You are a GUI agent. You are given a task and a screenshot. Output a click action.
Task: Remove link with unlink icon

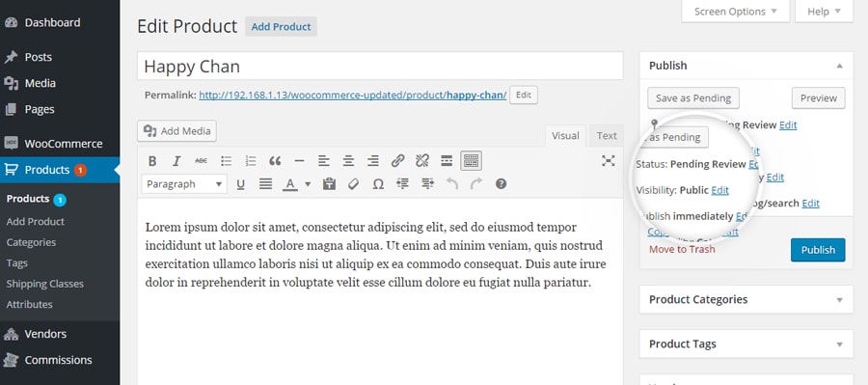click(421, 161)
